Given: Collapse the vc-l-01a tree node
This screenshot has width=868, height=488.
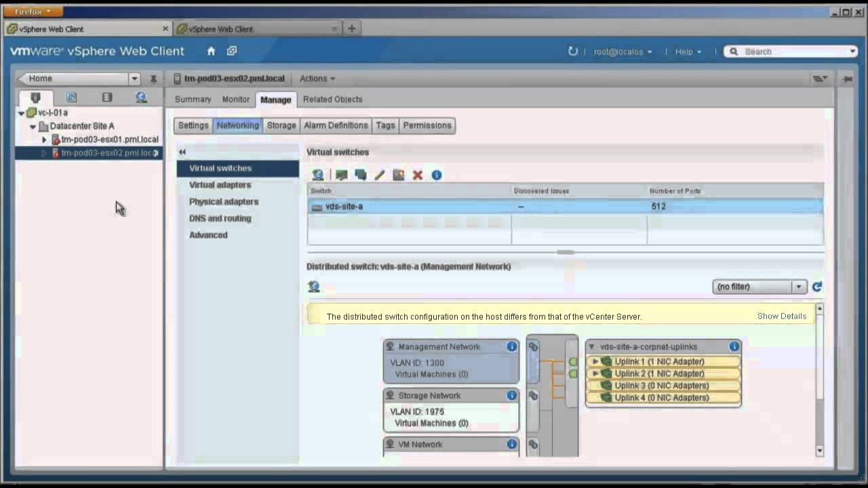Looking at the screenshot, I should pyautogui.click(x=22, y=113).
